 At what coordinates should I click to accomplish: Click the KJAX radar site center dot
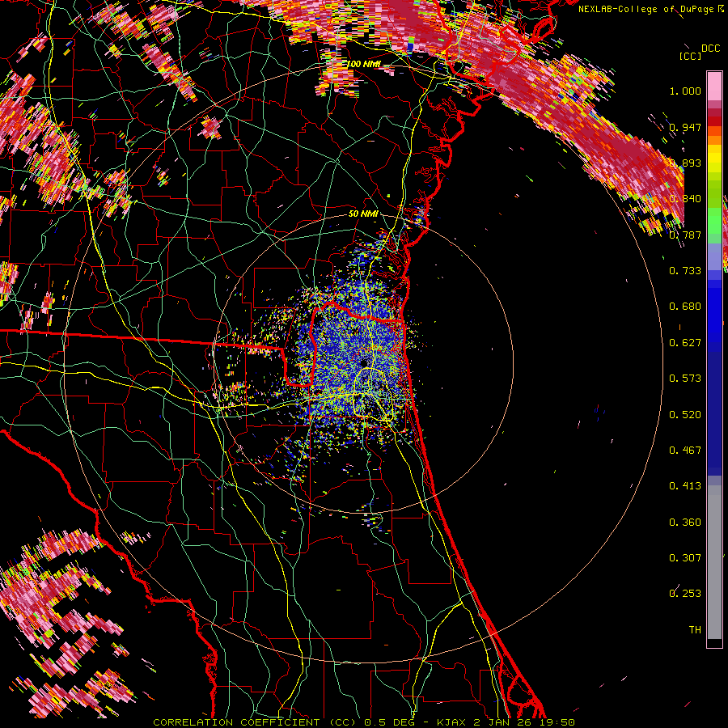(x=364, y=362)
